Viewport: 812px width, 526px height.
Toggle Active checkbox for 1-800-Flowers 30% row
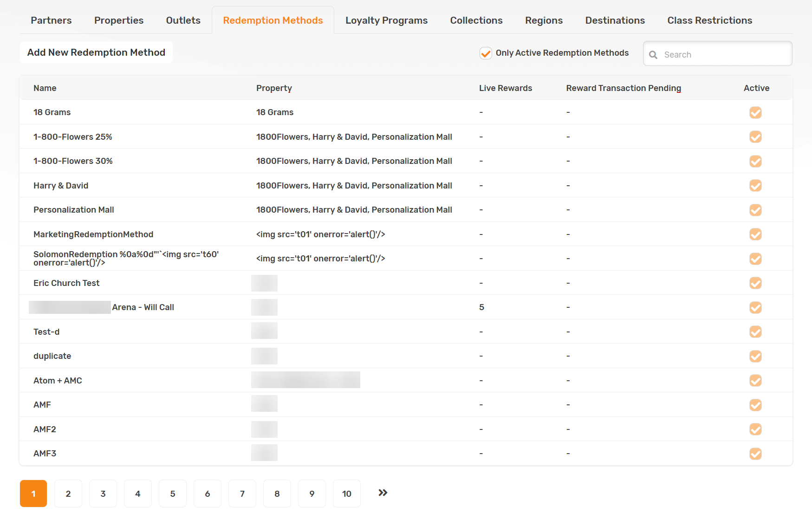point(755,161)
